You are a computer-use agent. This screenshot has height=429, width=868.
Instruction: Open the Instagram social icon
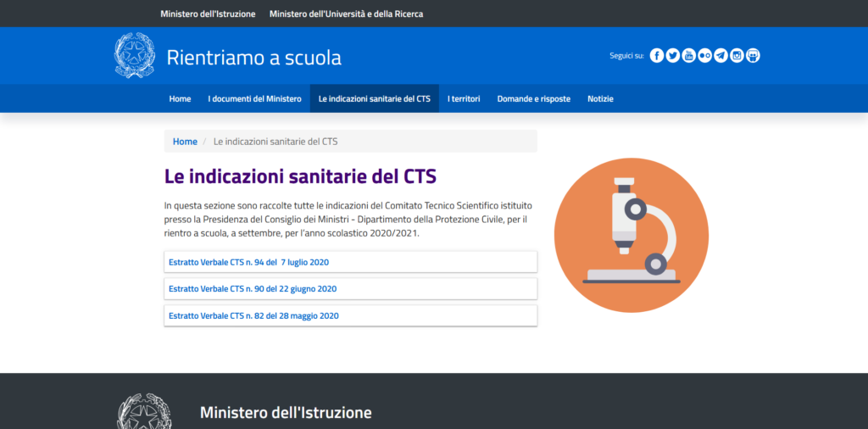pyautogui.click(x=737, y=55)
